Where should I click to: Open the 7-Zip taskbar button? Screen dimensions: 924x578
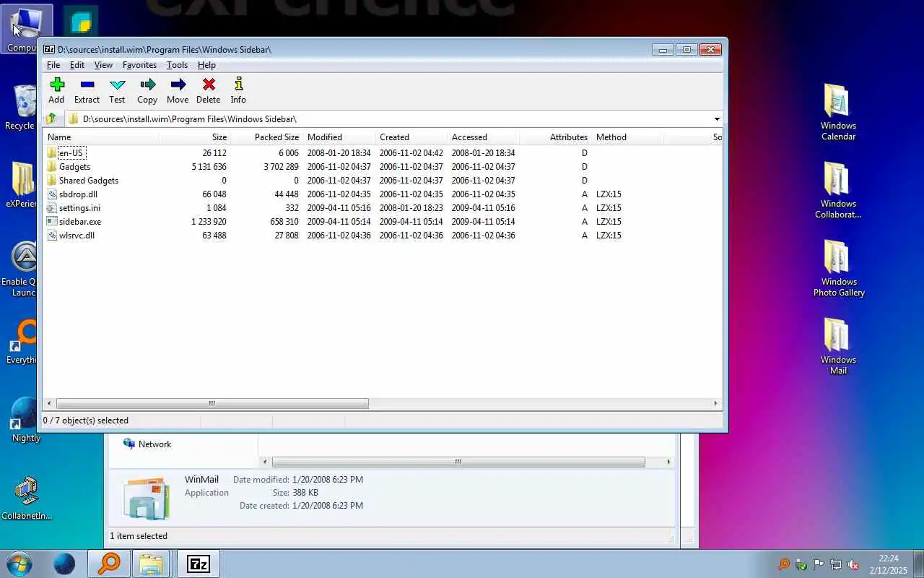199,564
